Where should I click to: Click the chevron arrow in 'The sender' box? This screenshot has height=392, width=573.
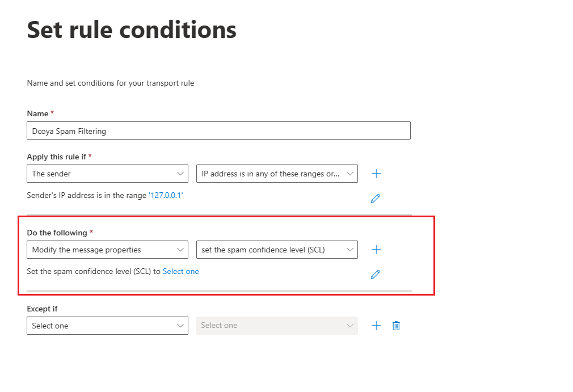pos(180,174)
